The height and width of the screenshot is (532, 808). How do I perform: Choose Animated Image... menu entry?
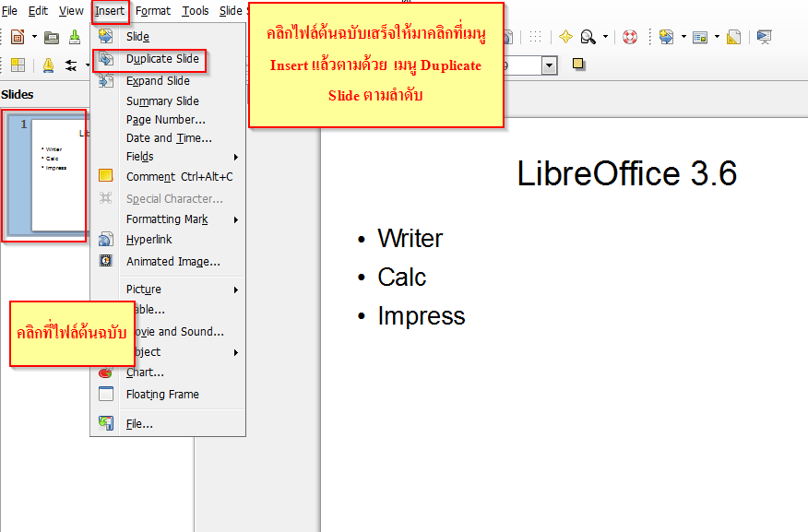click(168, 262)
